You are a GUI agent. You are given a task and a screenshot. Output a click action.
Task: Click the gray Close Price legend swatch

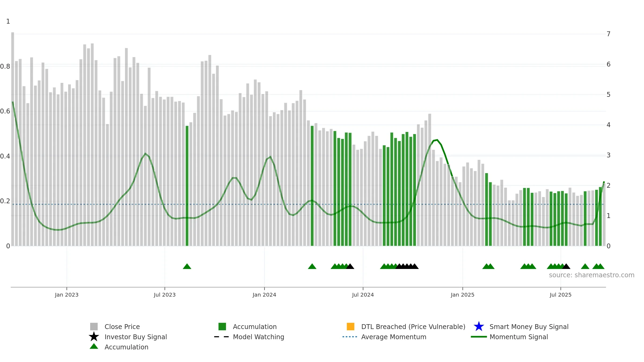(94, 326)
